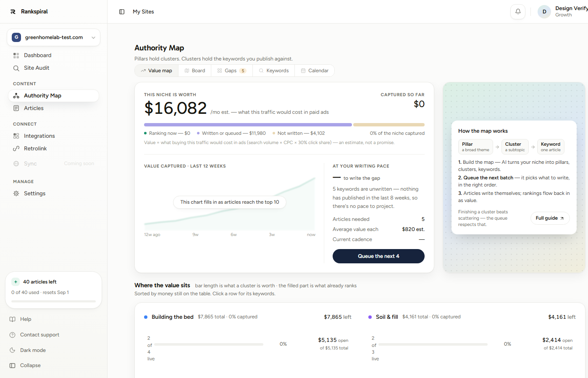
Task: Open the Gaps tab
Action: click(x=232, y=71)
